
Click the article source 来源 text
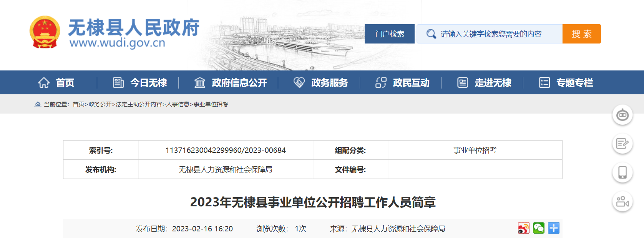[x=387, y=229]
